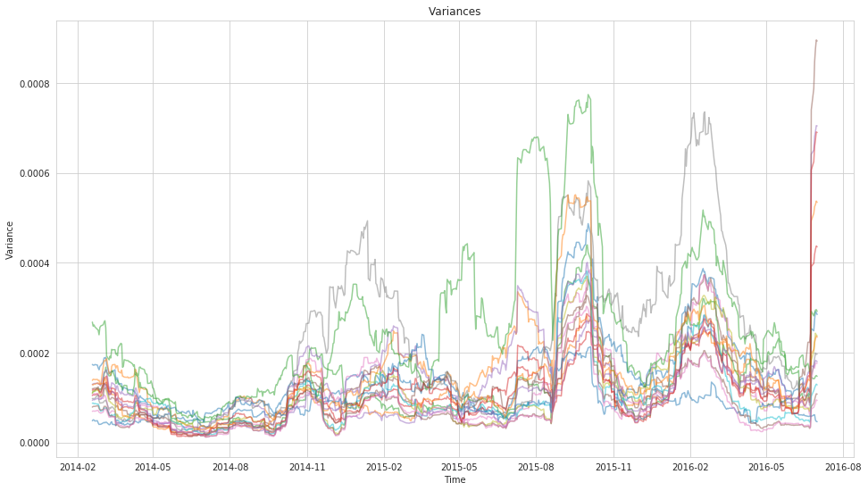The height and width of the screenshot is (491, 868).
Task: Click the y-axis tick label 0.0008
Action: (35, 84)
